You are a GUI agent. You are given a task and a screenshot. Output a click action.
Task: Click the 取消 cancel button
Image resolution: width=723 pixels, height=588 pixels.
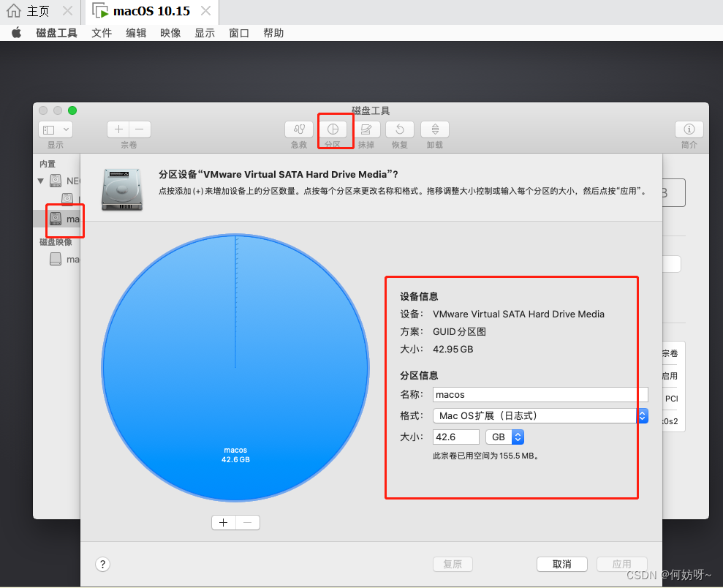tap(562, 564)
